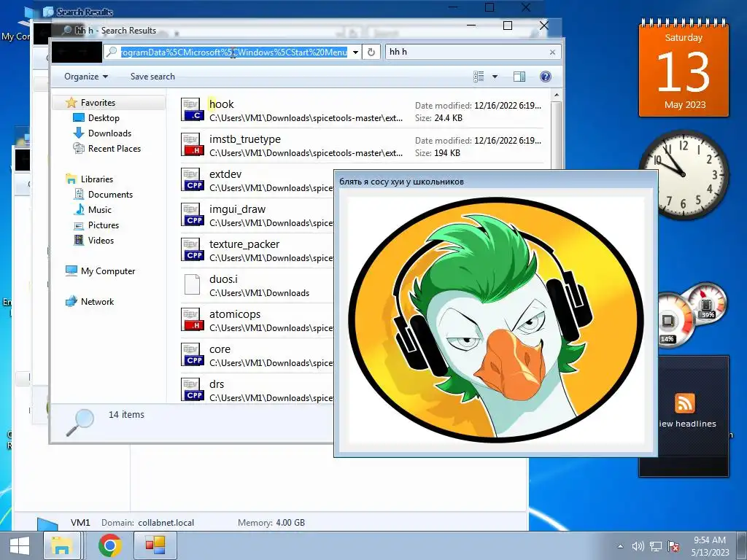The height and width of the screenshot is (560, 747).
Task: Click the imstb_truetype file name
Action: point(245,139)
